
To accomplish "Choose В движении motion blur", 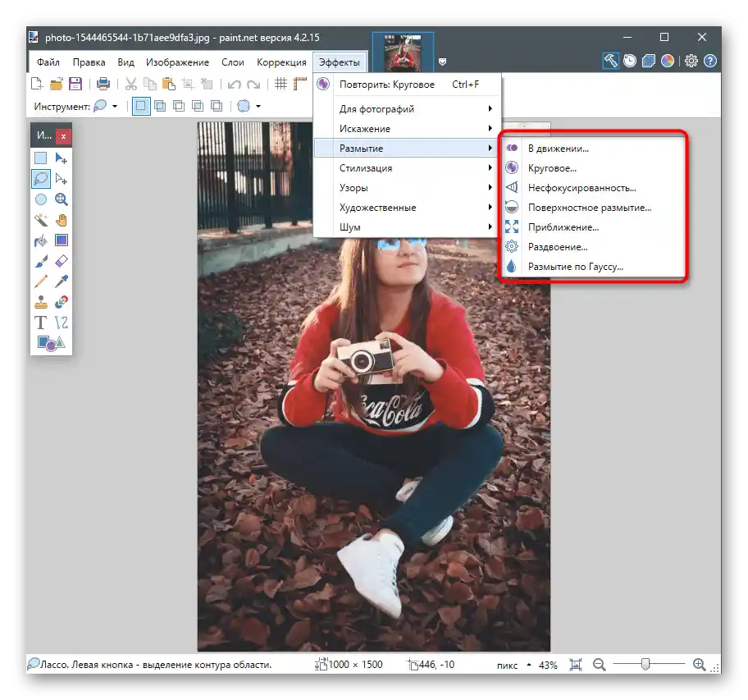I will [x=594, y=148].
